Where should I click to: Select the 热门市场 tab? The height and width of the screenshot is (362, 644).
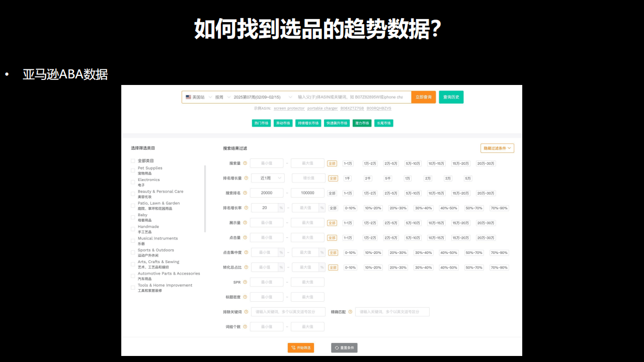pos(261,123)
